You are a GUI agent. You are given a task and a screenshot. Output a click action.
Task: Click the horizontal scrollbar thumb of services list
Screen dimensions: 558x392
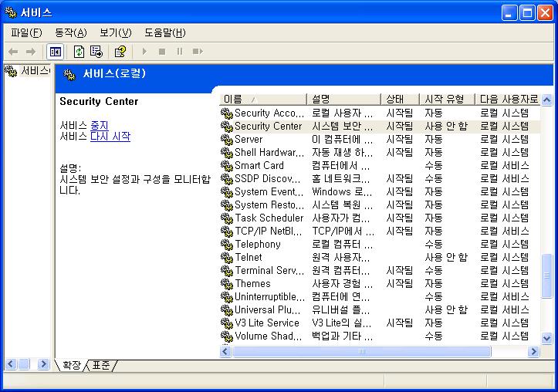pyautogui.click(x=361, y=352)
